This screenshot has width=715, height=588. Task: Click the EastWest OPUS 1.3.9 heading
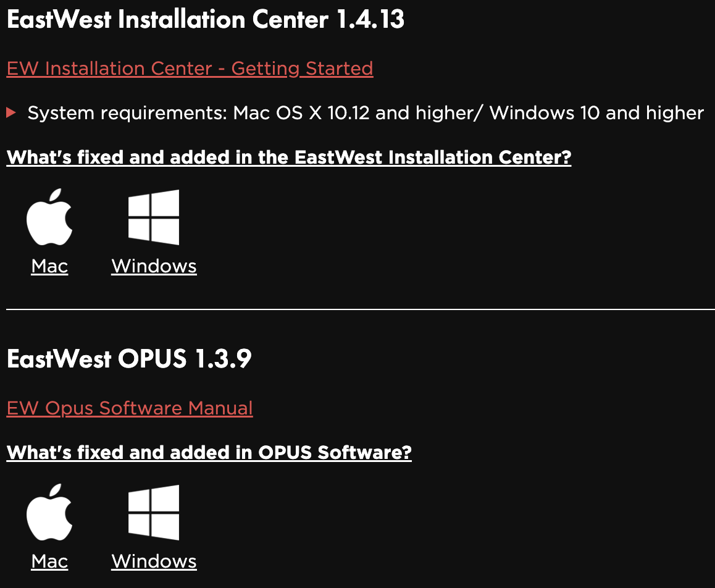tap(128, 358)
